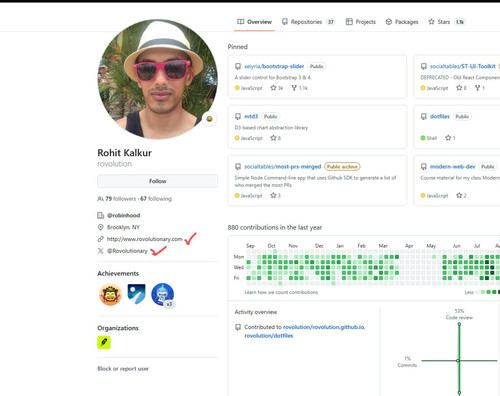
Task: Click the building icon beside @robinhood
Action: (100, 215)
